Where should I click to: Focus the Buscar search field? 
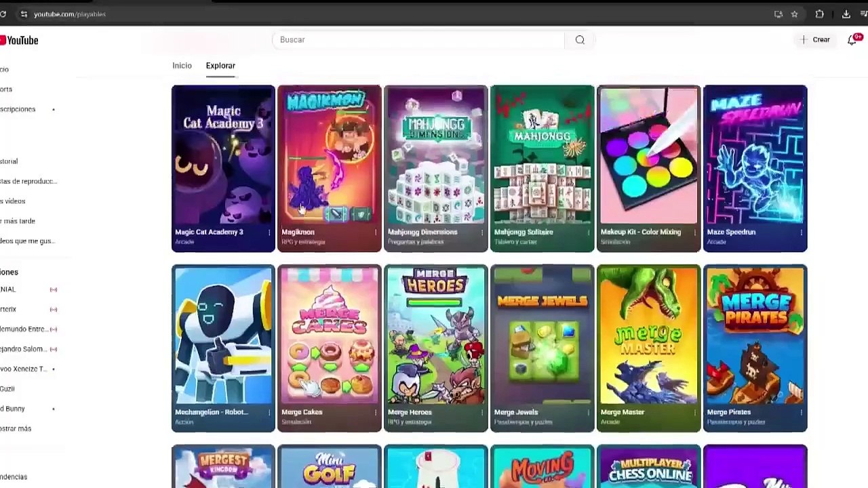[x=418, y=40]
